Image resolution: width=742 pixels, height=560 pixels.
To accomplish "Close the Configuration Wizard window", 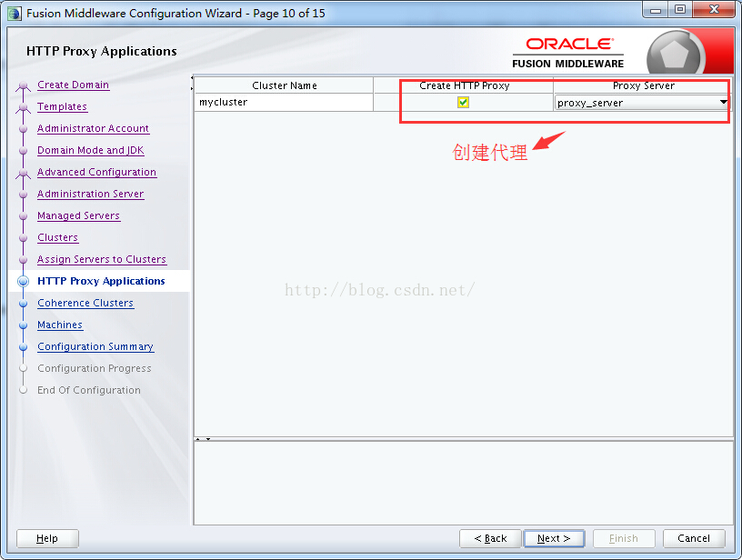I will point(714,9).
